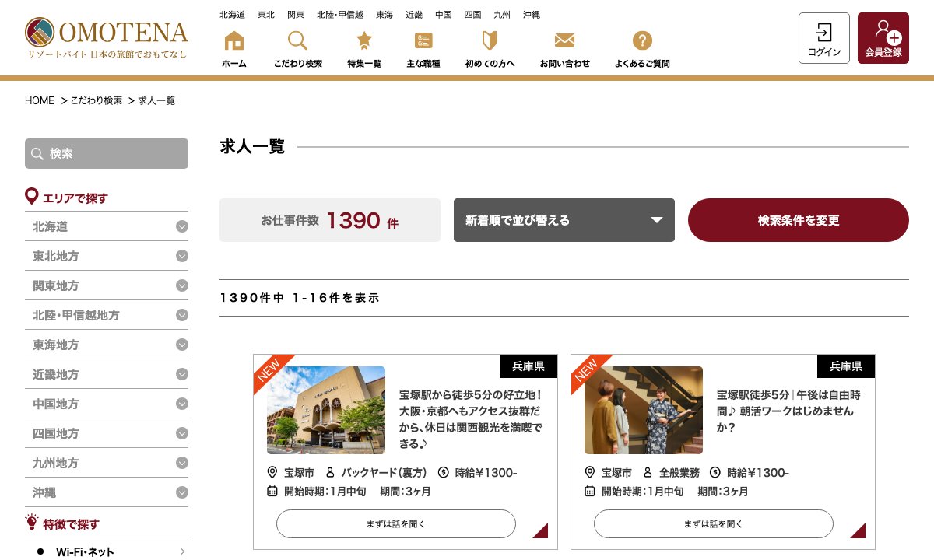Click 兵庫県 tag on first job card
934x560 pixels.
(x=528, y=366)
